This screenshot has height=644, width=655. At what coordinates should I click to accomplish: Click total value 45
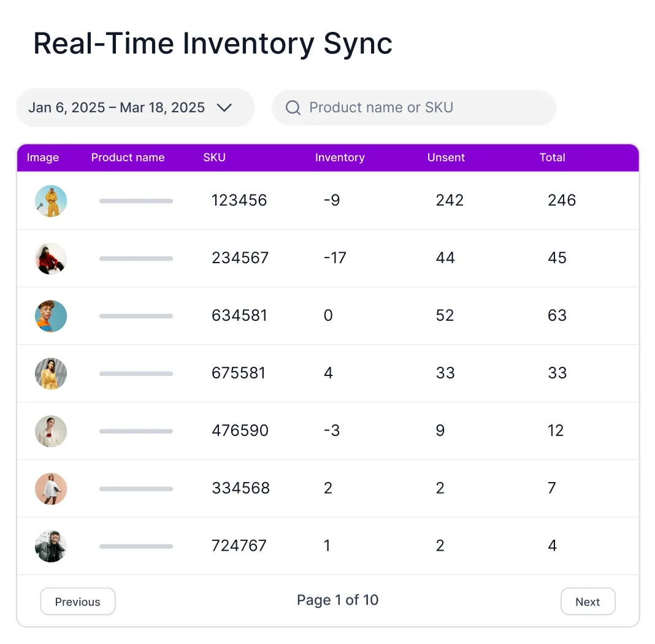pos(557,258)
